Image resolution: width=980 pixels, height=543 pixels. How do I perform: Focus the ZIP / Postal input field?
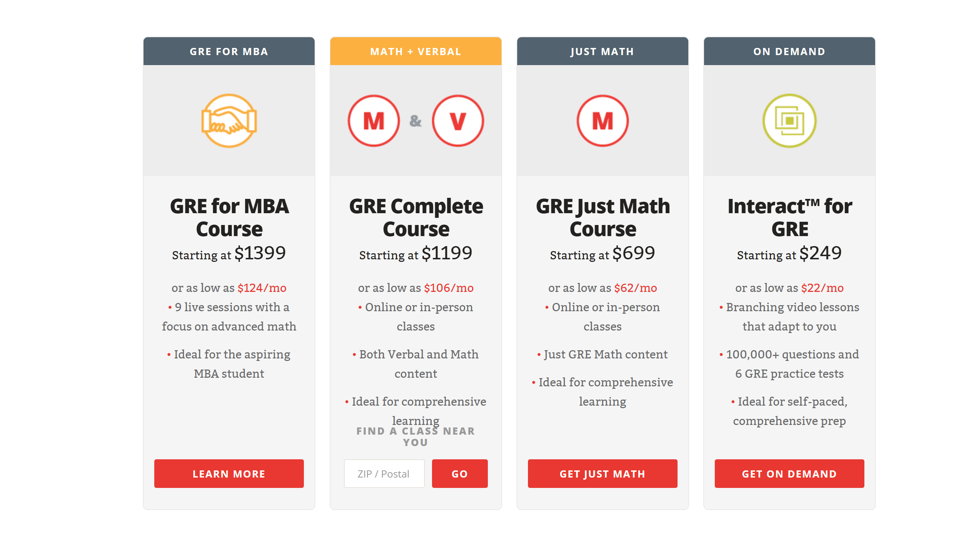[x=384, y=473]
